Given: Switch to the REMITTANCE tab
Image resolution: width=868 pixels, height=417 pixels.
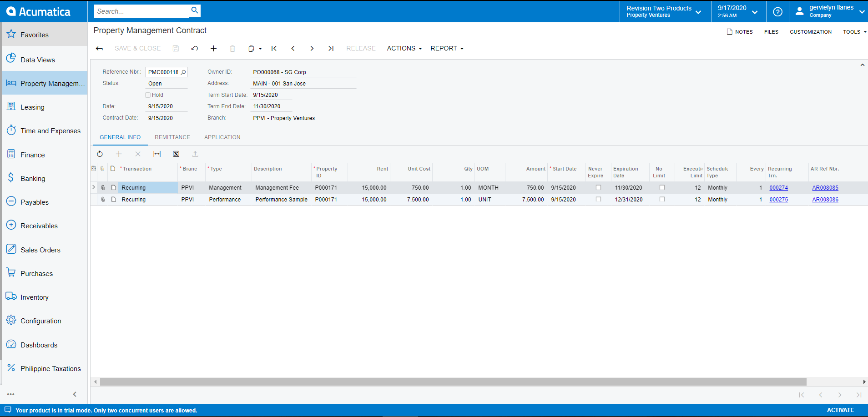Looking at the screenshot, I should pyautogui.click(x=172, y=137).
